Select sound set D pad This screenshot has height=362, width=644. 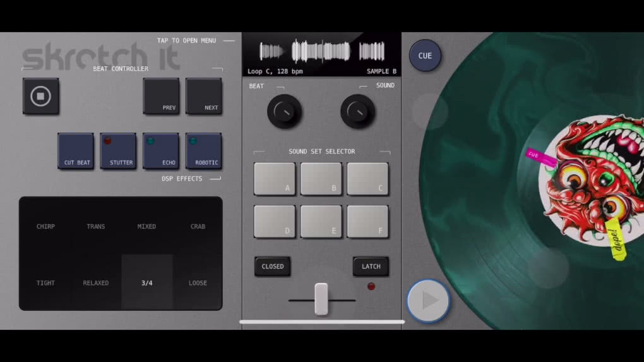tap(275, 222)
